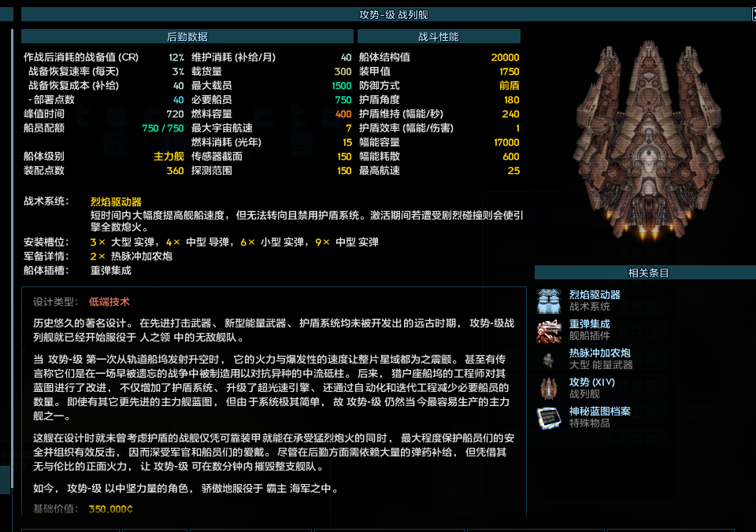Image resolution: width=756 pixels, height=532 pixels.
Task: Click the 低端技术 design type label
Action: pos(109,301)
